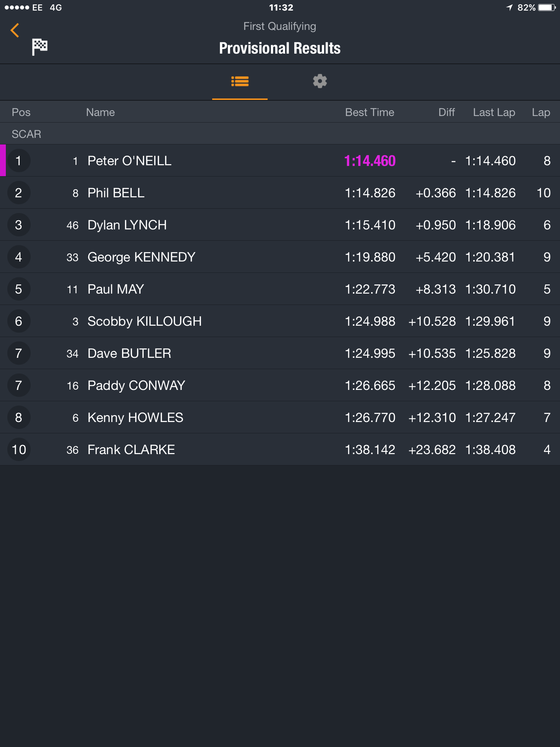Select the SCAR class group header

coord(280,134)
